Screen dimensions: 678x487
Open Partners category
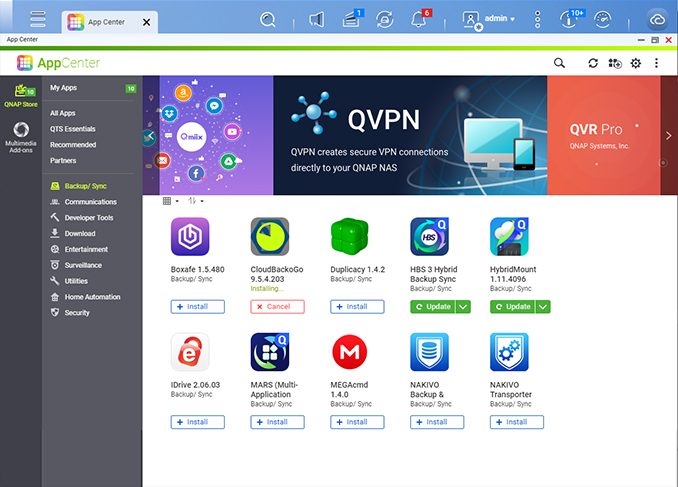(x=63, y=160)
